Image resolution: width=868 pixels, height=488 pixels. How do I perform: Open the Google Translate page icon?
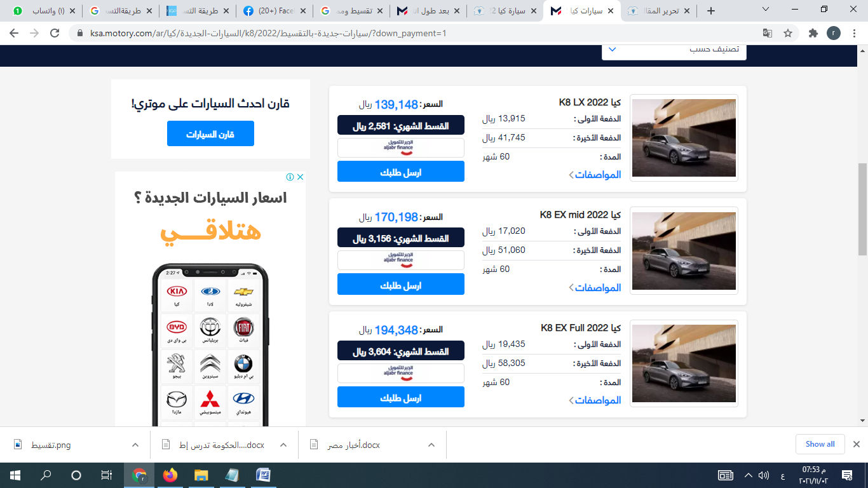click(x=768, y=33)
